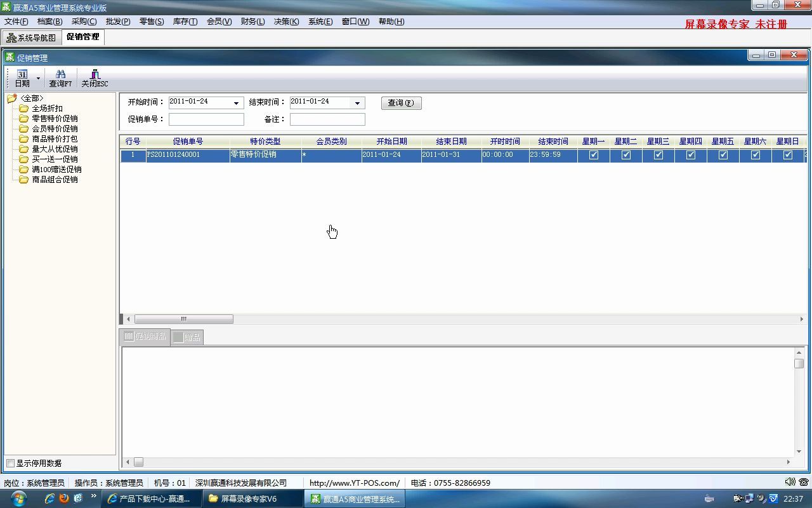
Task: Toggle 星期二 checkbox in row 1
Action: click(626, 155)
